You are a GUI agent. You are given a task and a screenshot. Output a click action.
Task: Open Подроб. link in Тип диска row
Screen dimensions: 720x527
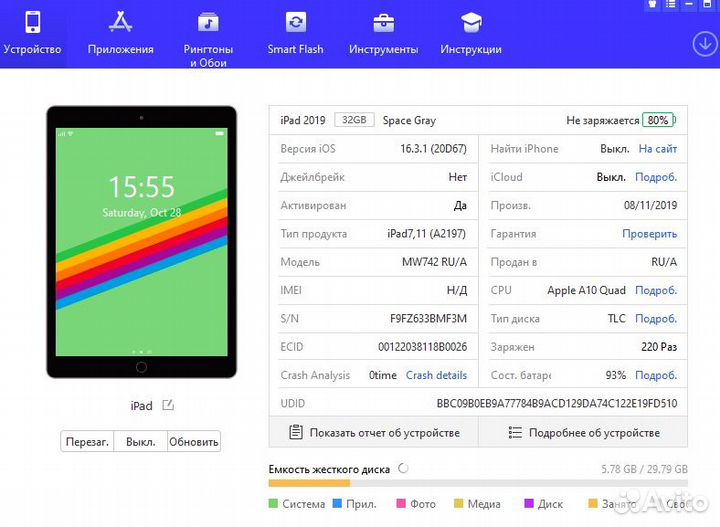coord(656,319)
